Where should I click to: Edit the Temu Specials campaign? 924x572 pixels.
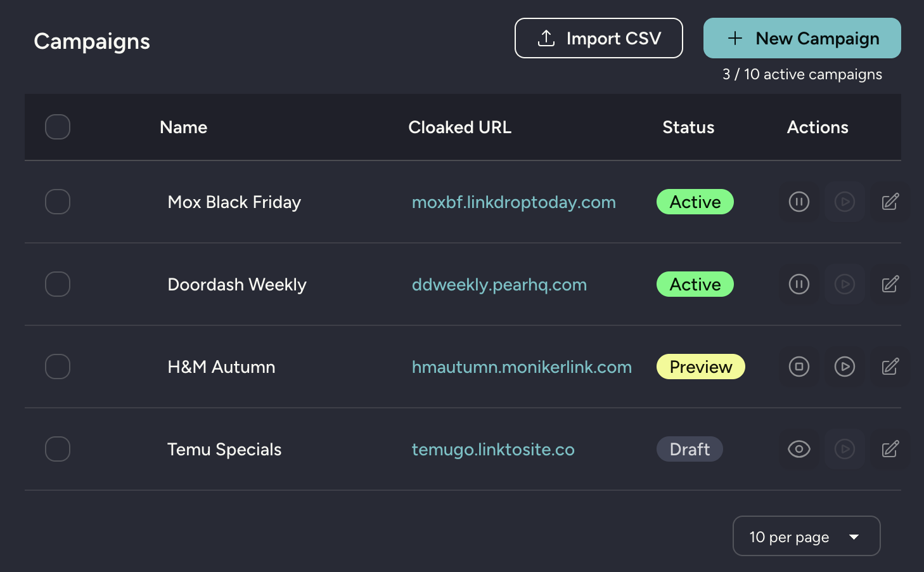click(890, 449)
